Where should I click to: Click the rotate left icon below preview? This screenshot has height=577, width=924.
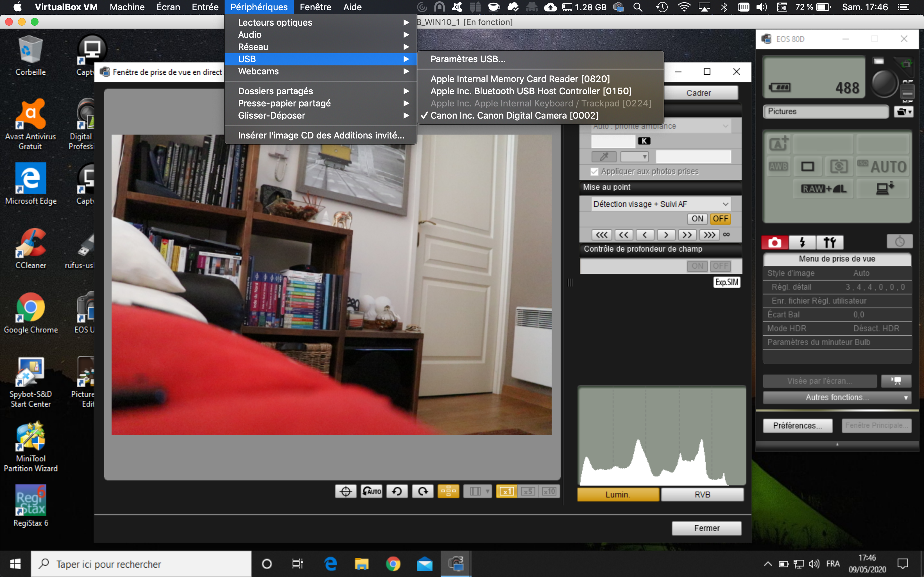pos(397,491)
